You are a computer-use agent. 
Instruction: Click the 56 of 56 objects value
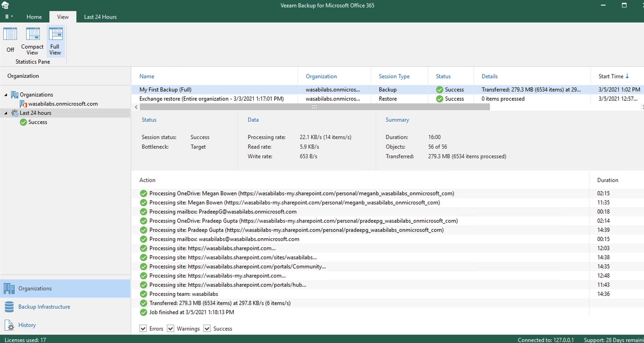click(437, 147)
